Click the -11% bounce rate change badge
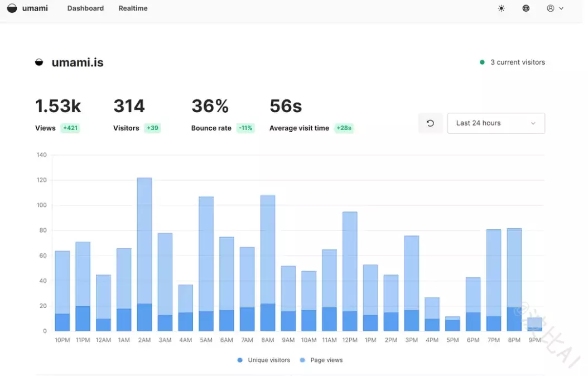The image size is (588, 376). pos(245,128)
